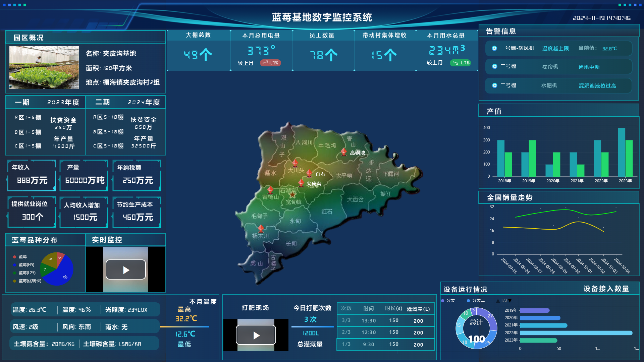This screenshot has width=644, height=362.
Task: Click the 混肥池液位过高 alert text
Action: (597, 86)
